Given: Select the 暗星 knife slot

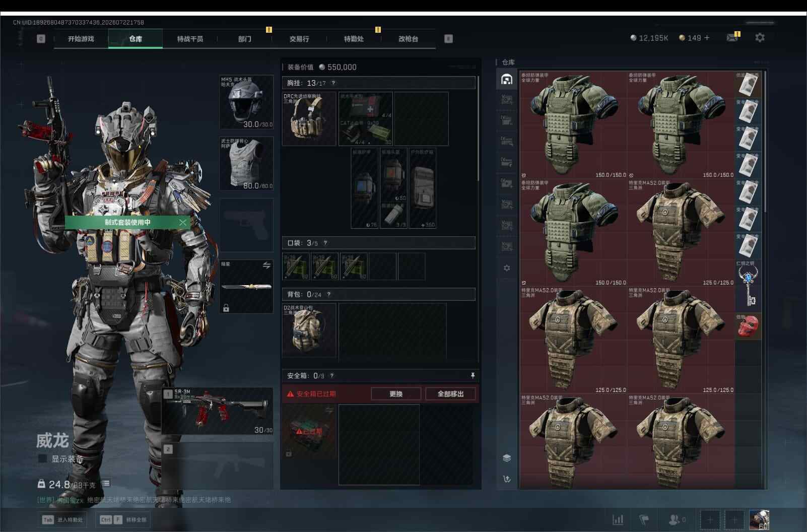Looking at the screenshot, I should click(247, 287).
